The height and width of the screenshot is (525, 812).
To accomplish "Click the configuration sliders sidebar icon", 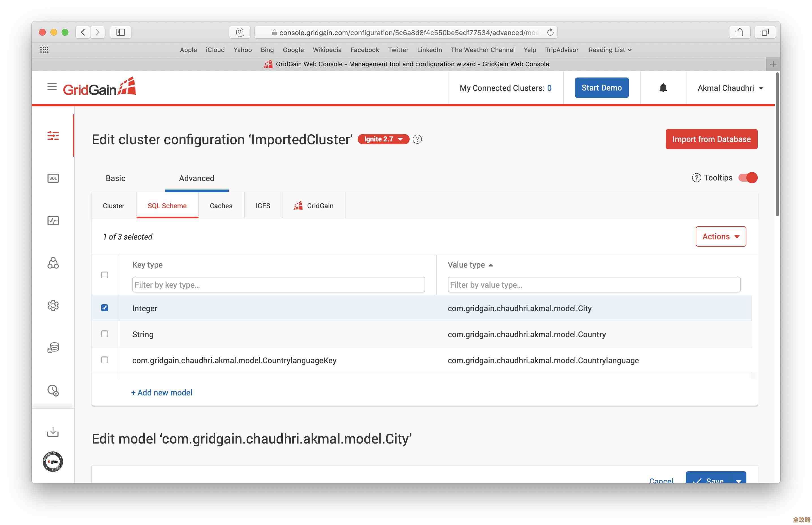I will click(53, 136).
